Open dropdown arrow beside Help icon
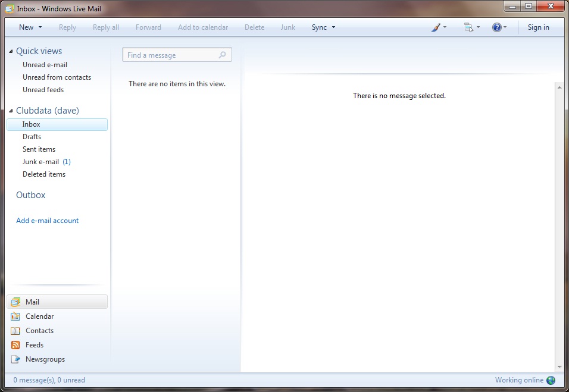Image resolution: width=569 pixels, height=392 pixels. 505,27
